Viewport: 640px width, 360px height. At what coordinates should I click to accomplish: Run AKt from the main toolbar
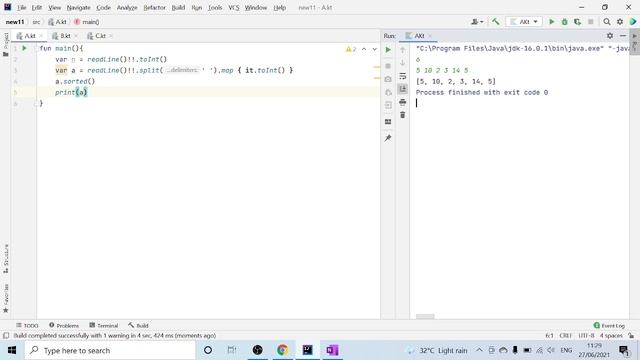pos(551,22)
